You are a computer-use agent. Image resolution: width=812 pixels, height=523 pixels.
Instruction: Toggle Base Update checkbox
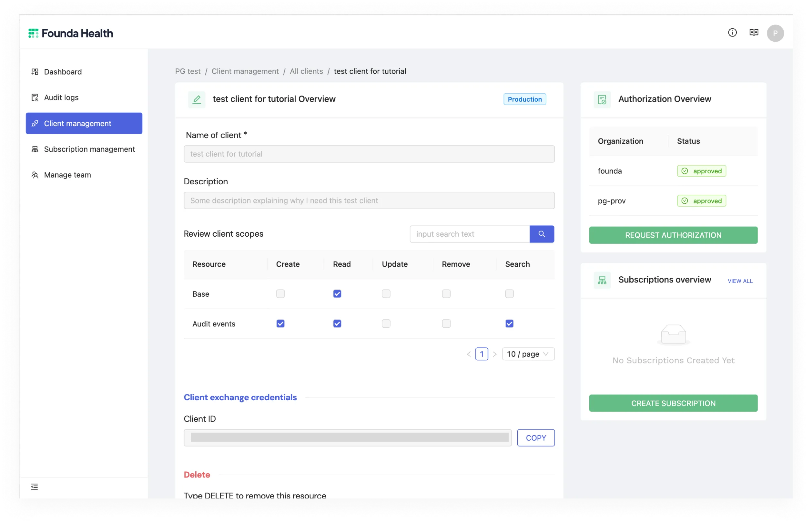386,294
